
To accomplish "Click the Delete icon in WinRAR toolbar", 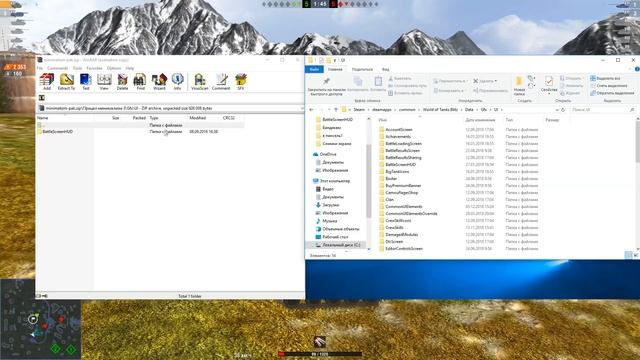I will pyautogui.click(x=122, y=82).
